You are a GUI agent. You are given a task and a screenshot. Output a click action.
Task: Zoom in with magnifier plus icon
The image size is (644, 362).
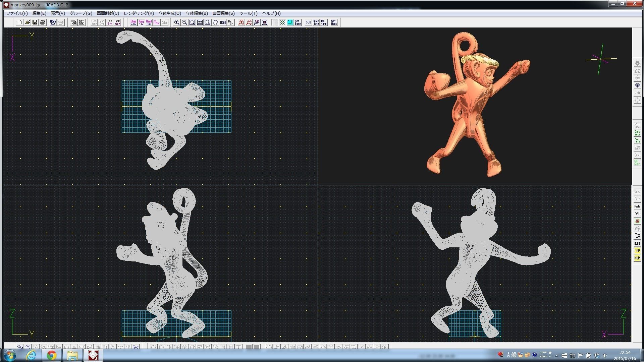[177, 22]
